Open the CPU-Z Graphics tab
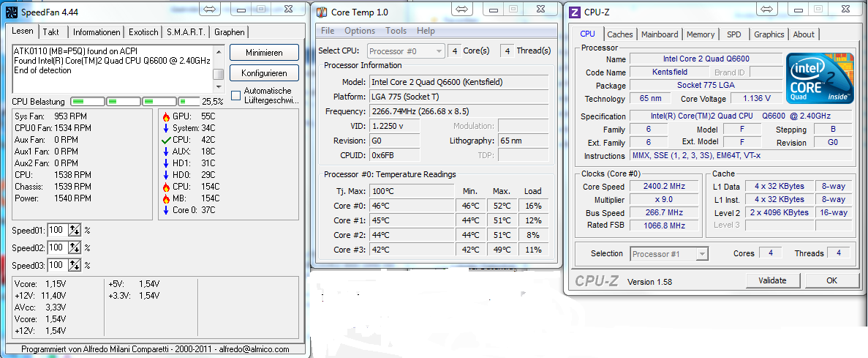868x358 pixels. (x=769, y=34)
